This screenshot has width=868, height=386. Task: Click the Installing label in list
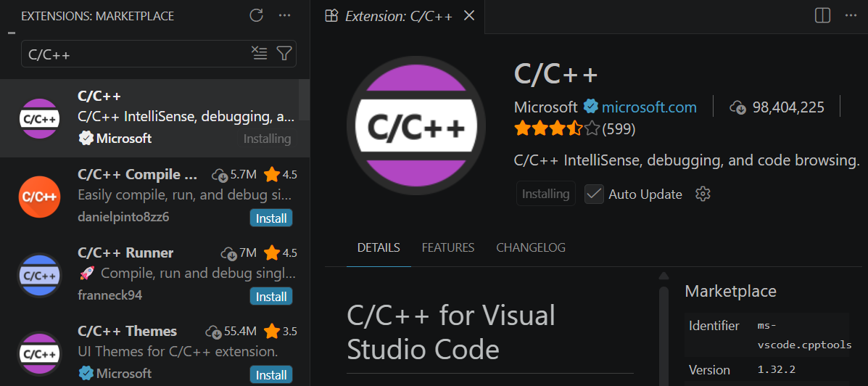click(268, 139)
